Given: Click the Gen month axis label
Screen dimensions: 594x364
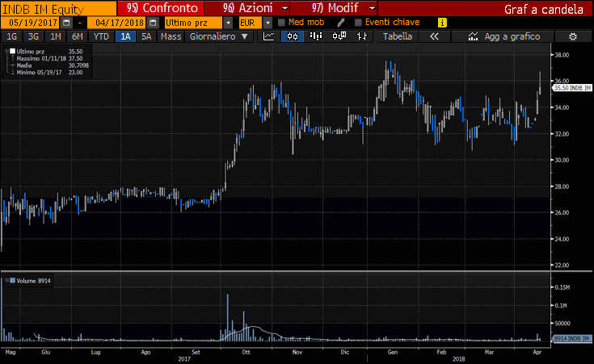Looking at the screenshot, I should (x=393, y=352).
